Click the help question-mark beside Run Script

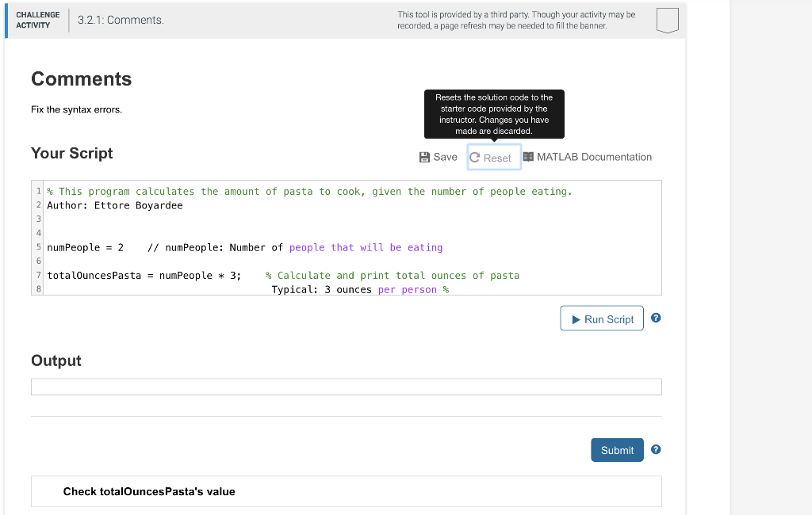pos(656,318)
